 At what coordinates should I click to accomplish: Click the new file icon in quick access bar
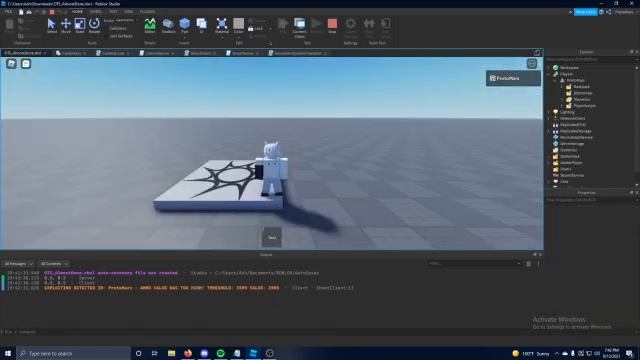(x=21, y=12)
